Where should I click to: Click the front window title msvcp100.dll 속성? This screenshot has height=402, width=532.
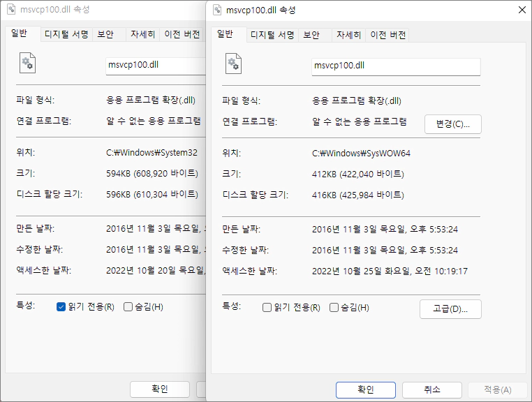[x=260, y=10]
